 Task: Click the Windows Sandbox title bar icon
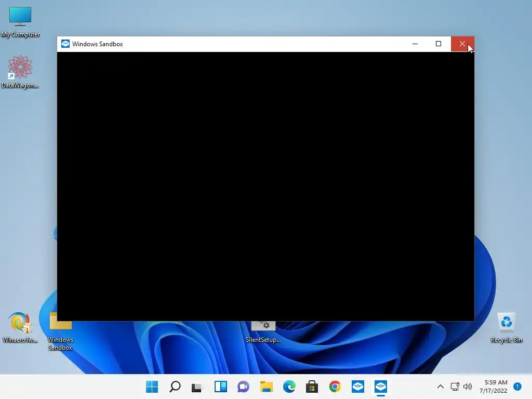point(65,44)
